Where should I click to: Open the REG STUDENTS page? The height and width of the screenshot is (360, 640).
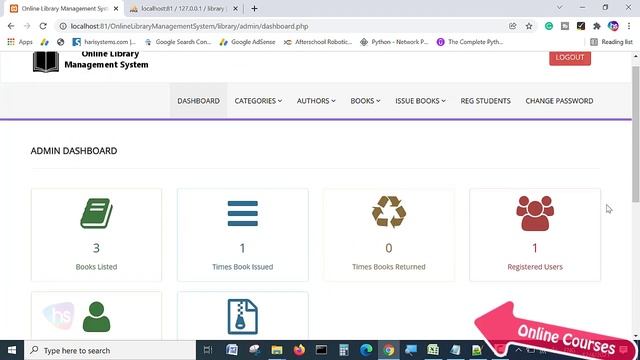click(x=485, y=101)
